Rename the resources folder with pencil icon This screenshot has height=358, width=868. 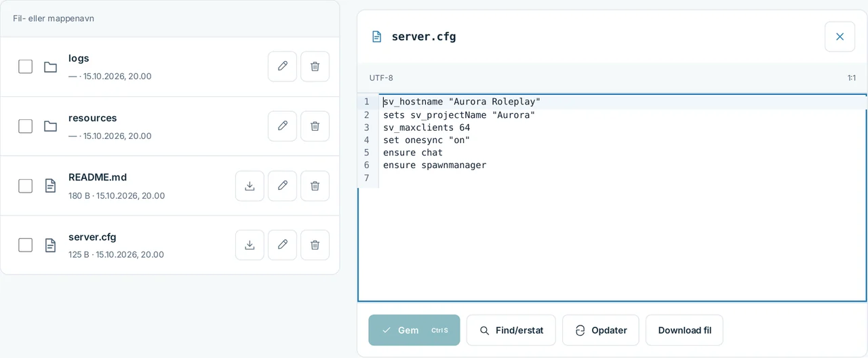click(282, 126)
